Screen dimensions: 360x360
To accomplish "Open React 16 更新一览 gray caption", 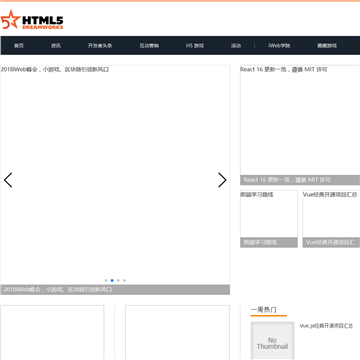I will pyautogui.click(x=300, y=180).
